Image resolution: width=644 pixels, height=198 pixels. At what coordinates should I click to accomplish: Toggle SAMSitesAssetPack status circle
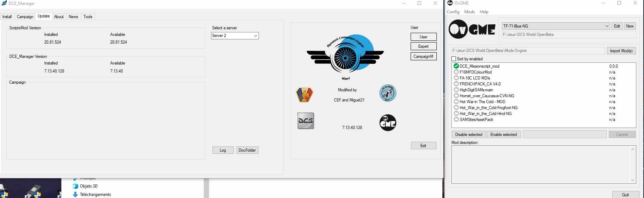click(x=456, y=119)
